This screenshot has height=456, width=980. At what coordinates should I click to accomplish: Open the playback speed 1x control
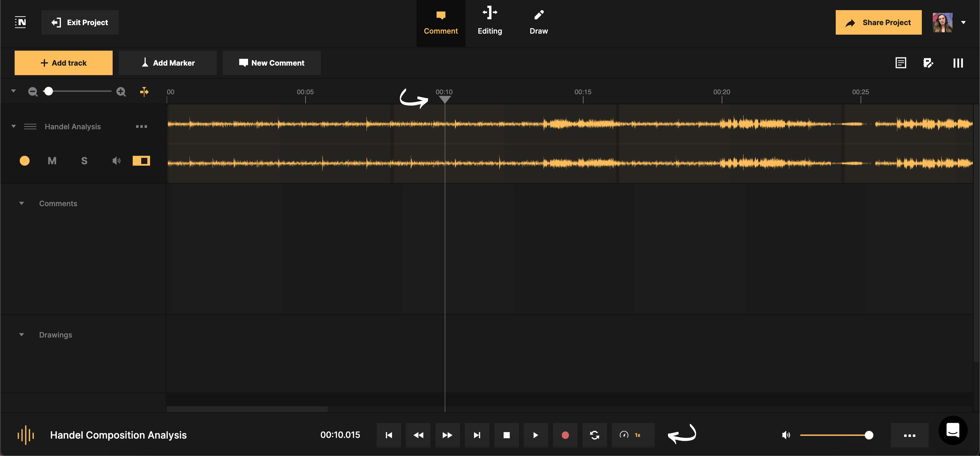pos(633,435)
